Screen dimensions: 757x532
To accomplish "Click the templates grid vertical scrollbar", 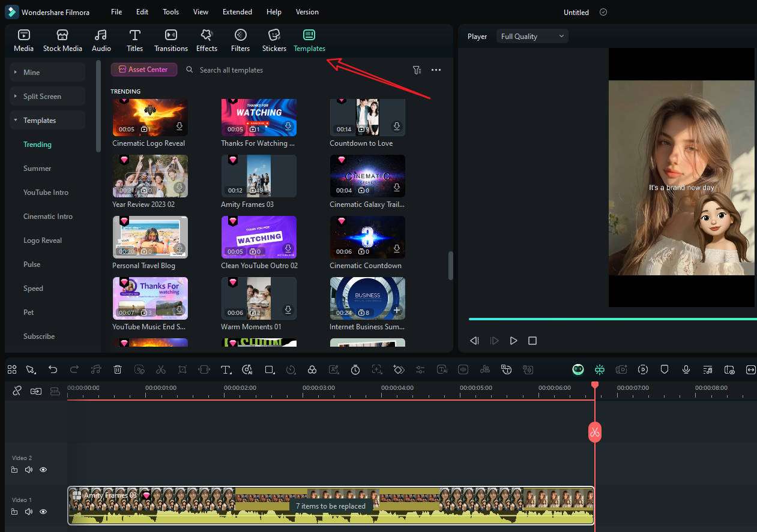I will click(451, 265).
